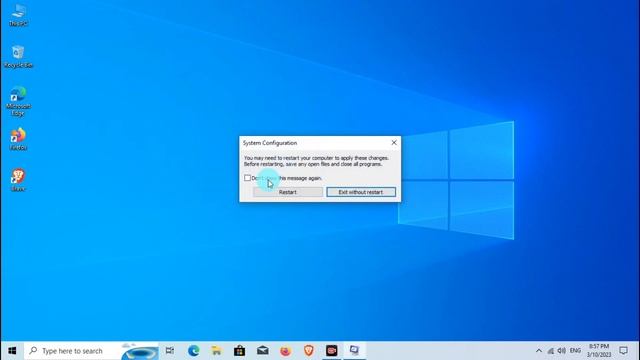Open Microsoft Edge from taskbar
This screenshot has height=360, width=640.
point(193,351)
